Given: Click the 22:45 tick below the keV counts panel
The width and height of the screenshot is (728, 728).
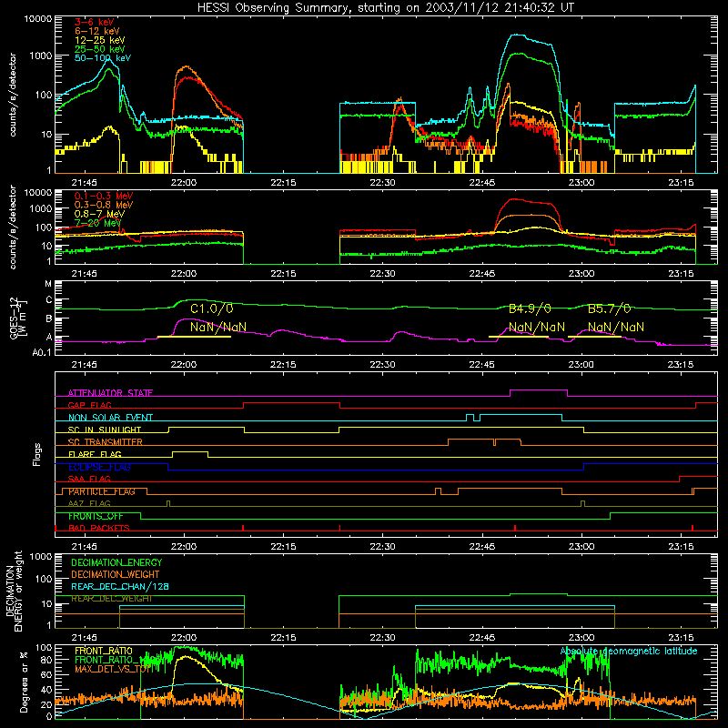Looking at the screenshot, I should [x=482, y=183].
